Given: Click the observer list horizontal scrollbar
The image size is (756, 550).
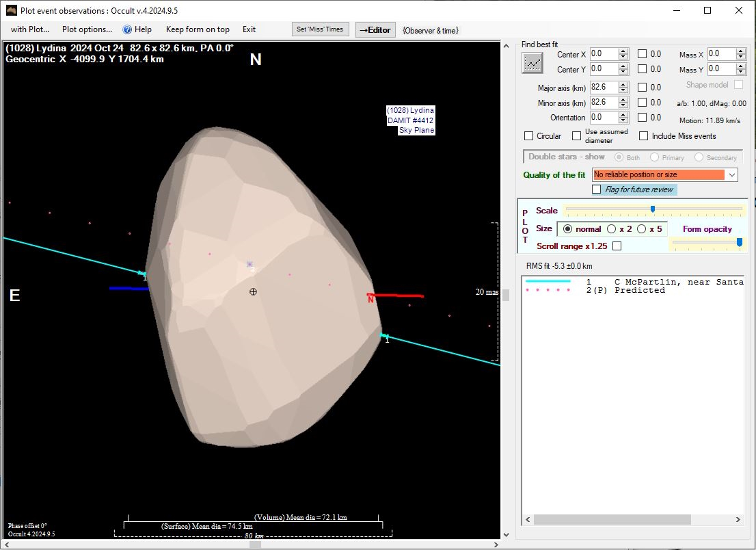Looking at the screenshot, I should click(x=612, y=520).
